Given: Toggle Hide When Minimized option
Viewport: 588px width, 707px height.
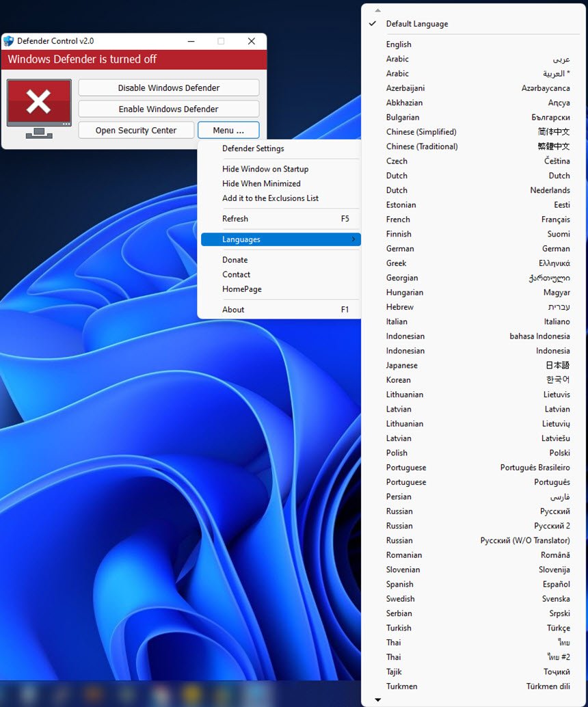Looking at the screenshot, I should pos(280,183).
